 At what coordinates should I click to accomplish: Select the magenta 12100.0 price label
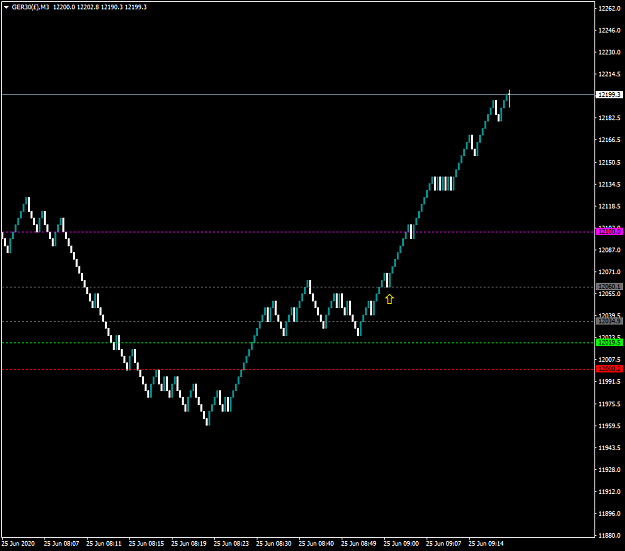[609, 232]
